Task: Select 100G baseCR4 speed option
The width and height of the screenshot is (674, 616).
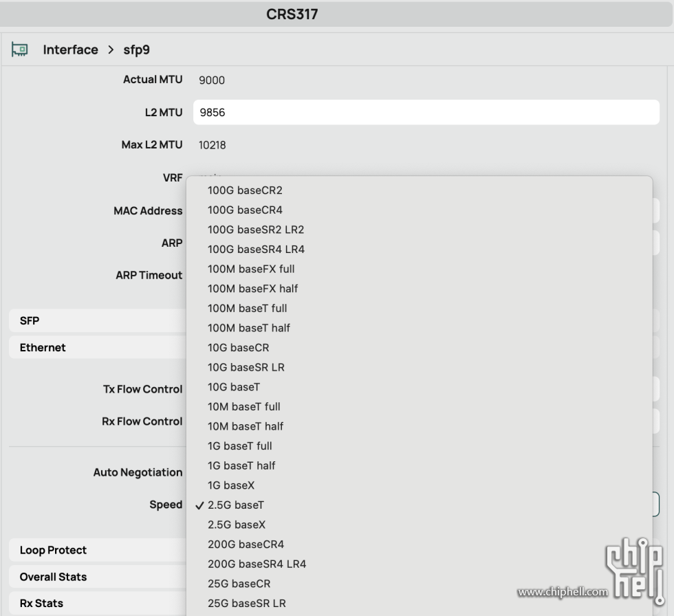Action: point(245,210)
